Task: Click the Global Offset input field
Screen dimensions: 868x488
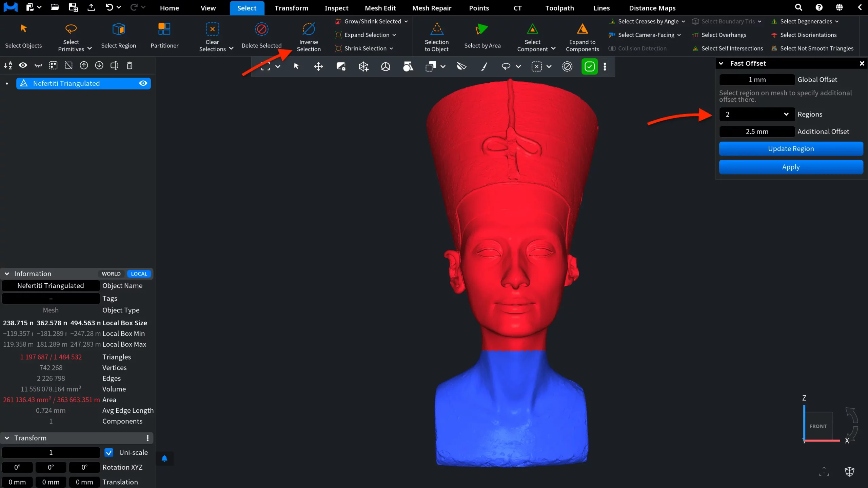Action: [x=757, y=80]
